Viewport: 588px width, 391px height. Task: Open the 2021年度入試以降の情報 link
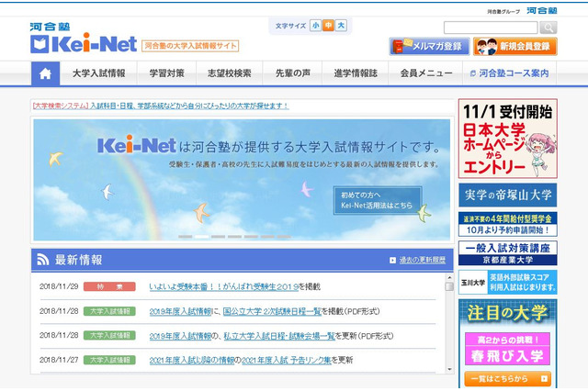192,361
